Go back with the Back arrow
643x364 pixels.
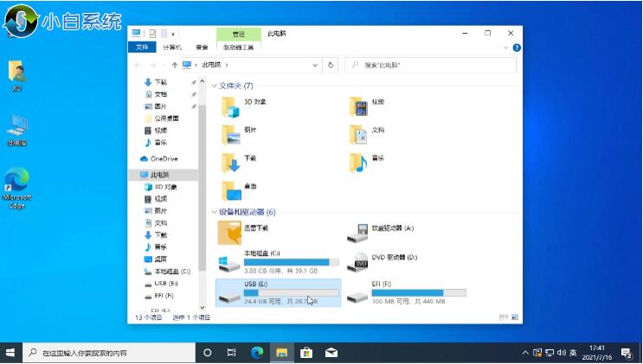pos(138,65)
